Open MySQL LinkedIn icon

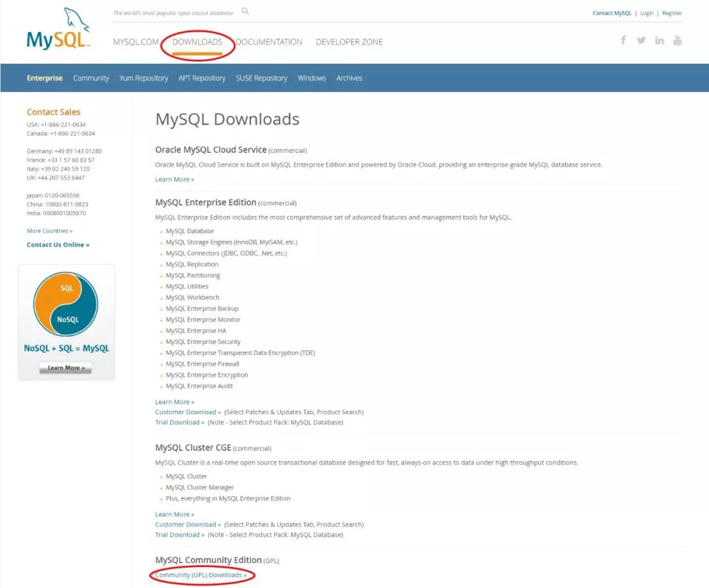coord(659,40)
